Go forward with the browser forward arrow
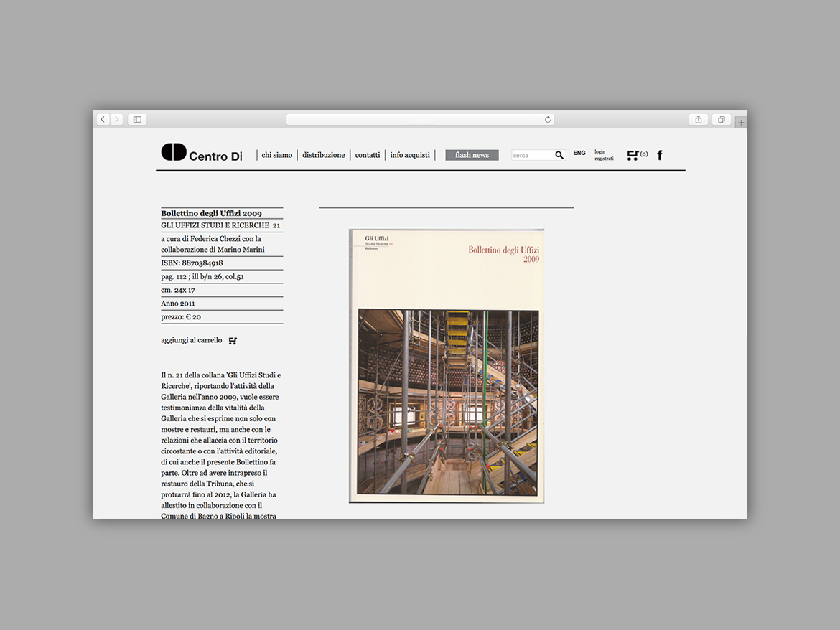The width and height of the screenshot is (840, 630). 117,119
